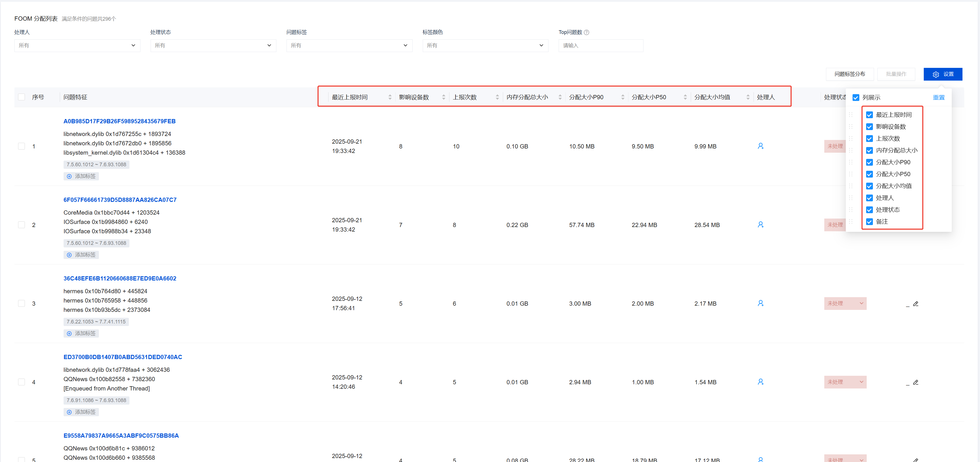Click 处理状态 item in column list

click(888, 210)
